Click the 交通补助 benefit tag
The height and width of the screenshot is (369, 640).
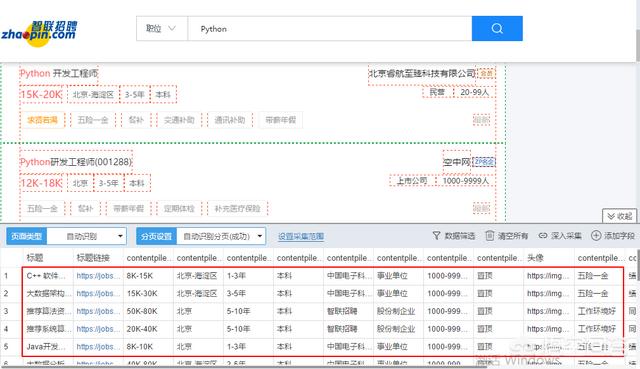(179, 120)
